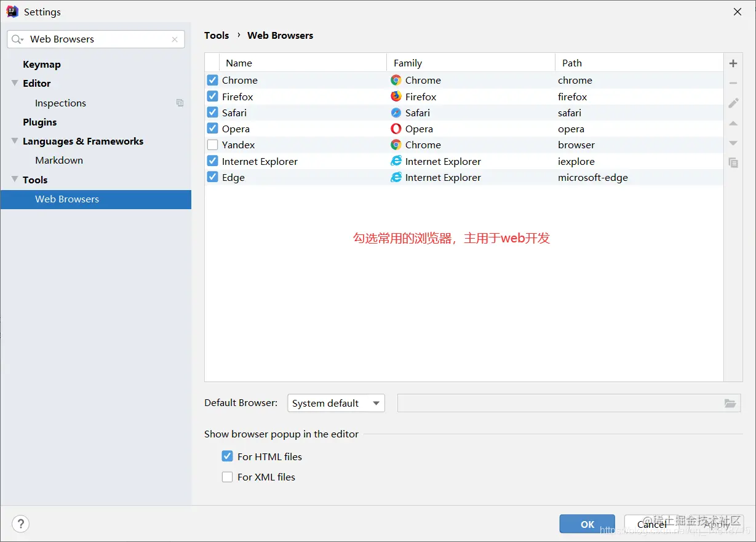Click the Name column header
The height and width of the screenshot is (542, 756).
pyautogui.click(x=303, y=63)
